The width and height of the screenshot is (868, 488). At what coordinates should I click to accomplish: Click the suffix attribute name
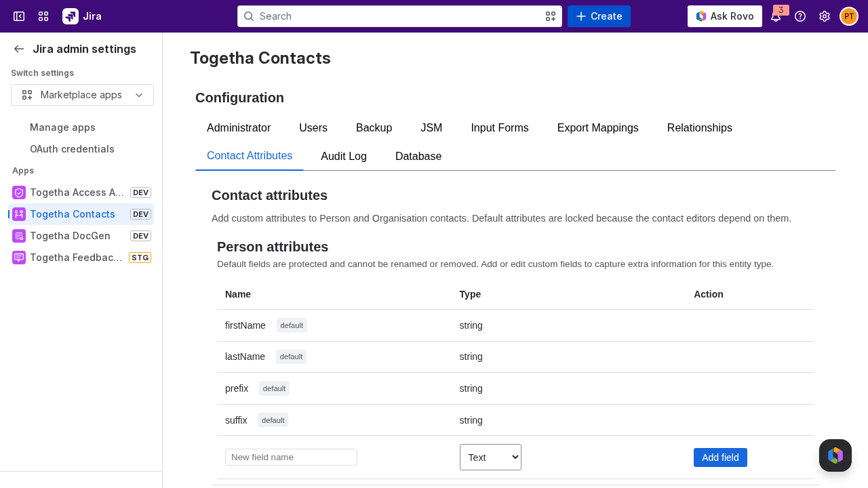coord(236,420)
